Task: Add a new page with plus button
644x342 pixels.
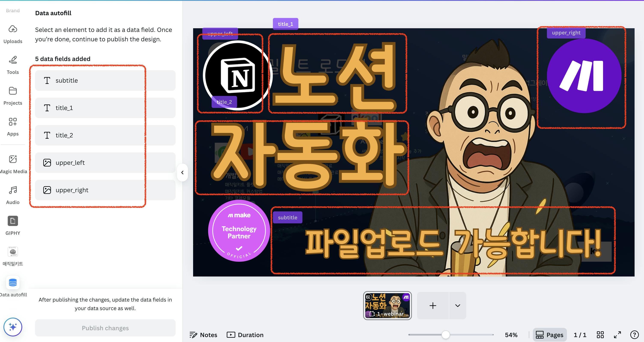Action: (x=433, y=305)
